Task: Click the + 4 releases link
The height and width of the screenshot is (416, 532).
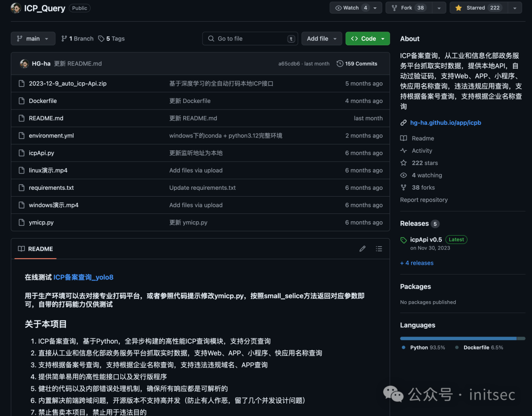Action: [416, 263]
